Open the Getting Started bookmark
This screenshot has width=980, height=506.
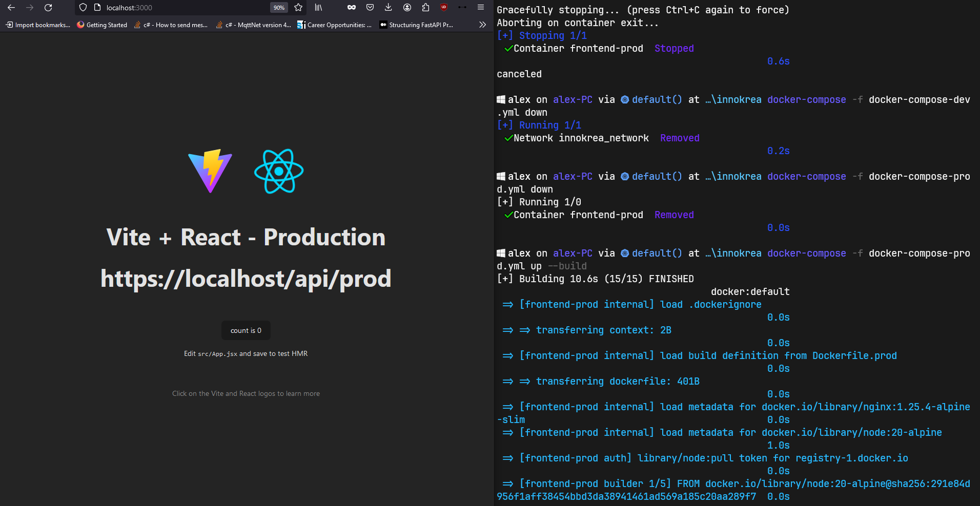coord(102,25)
